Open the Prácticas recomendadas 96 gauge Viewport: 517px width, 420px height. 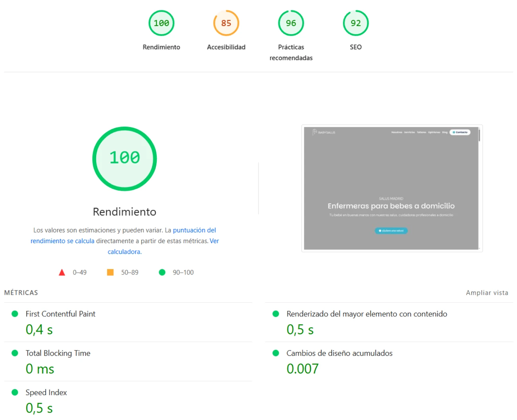291,23
